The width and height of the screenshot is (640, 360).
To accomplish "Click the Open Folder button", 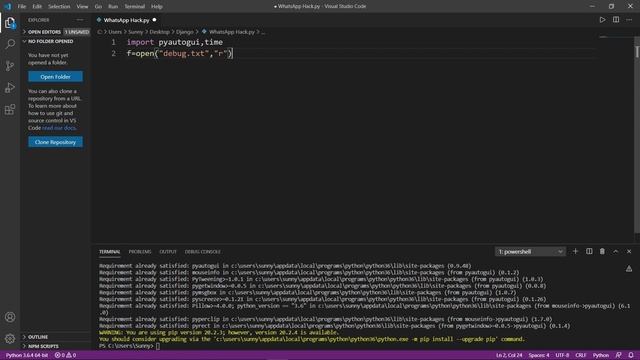I will tap(56, 76).
